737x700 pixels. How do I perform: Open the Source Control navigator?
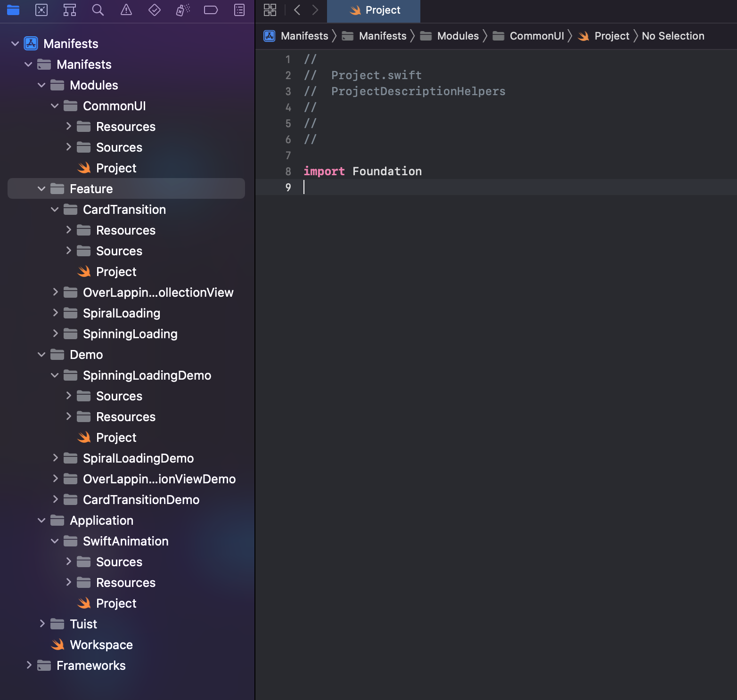tap(41, 10)
